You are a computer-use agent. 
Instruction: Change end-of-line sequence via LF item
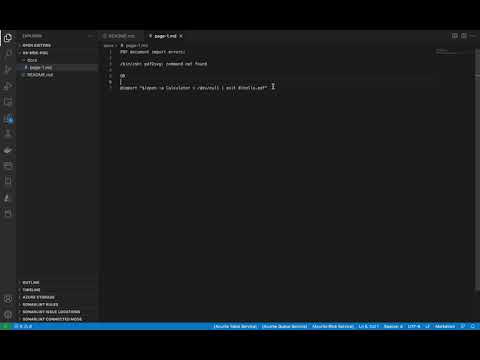pyautogui.click(x=428, y=326)
